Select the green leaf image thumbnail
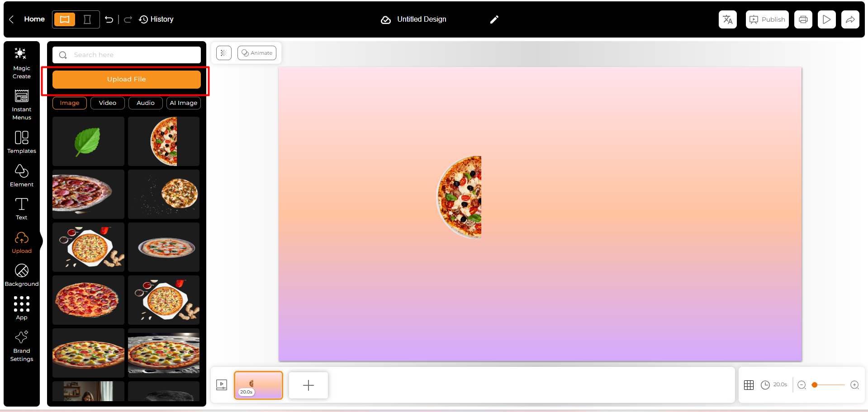Screen dimensions: 868x412 tap(88, 141)
